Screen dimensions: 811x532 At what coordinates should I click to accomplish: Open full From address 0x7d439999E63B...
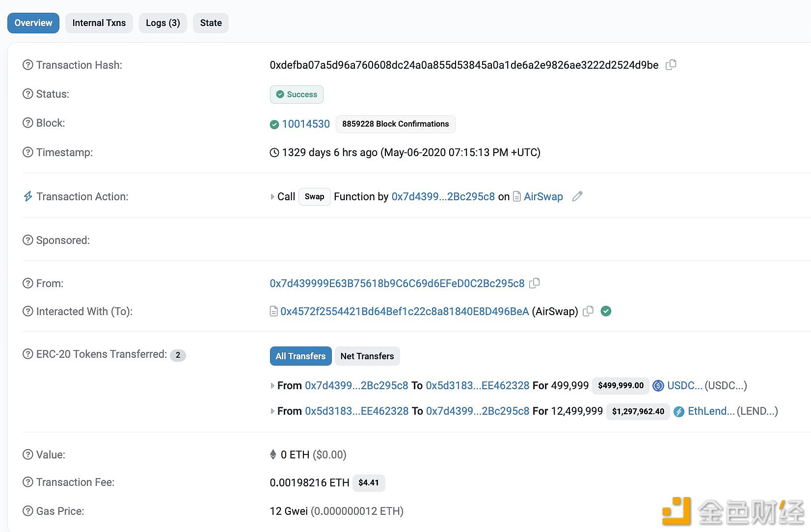click(x=397, y=283)
